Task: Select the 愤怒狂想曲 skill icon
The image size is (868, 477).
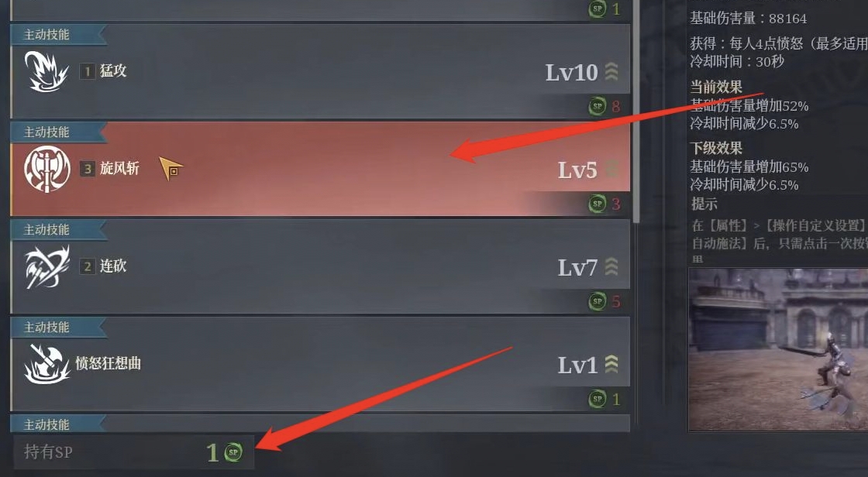Action: click(47, 364)
